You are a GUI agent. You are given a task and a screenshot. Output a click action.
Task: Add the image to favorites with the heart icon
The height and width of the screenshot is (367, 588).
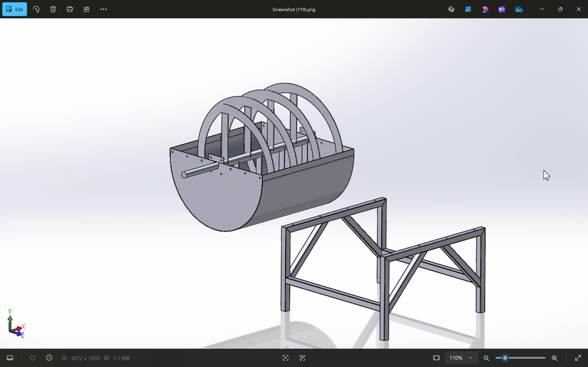33,358
